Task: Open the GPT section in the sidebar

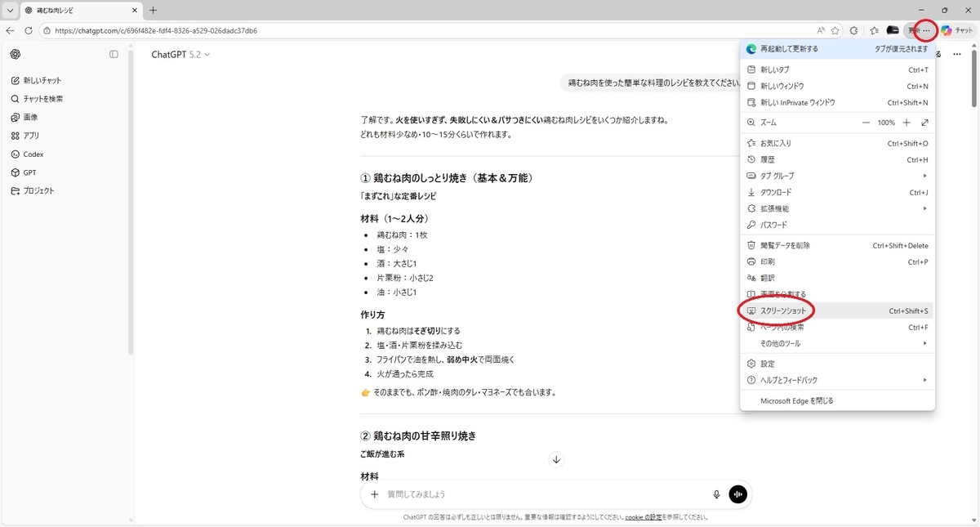Action: tap(31, 172)
